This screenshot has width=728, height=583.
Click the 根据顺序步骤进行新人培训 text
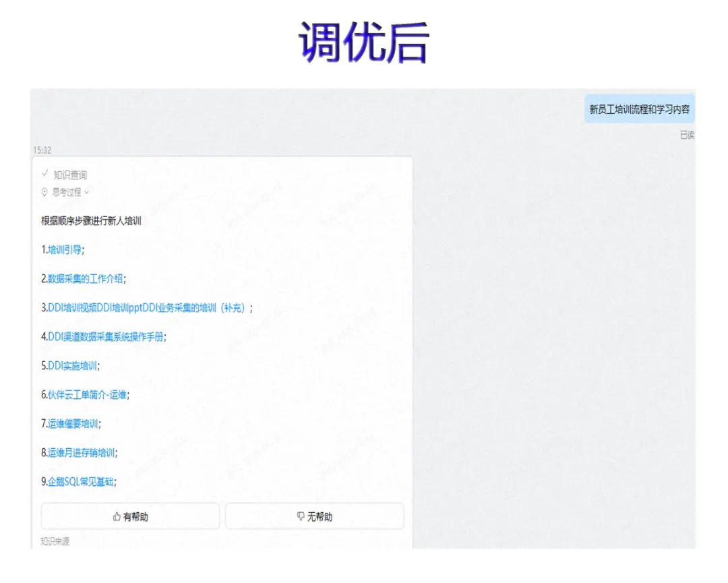click(x=91, y=221)
